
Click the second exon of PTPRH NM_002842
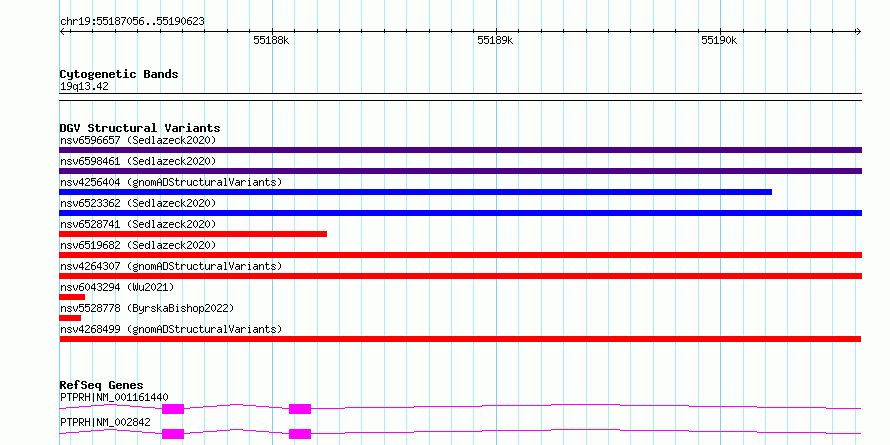point(300,434)
